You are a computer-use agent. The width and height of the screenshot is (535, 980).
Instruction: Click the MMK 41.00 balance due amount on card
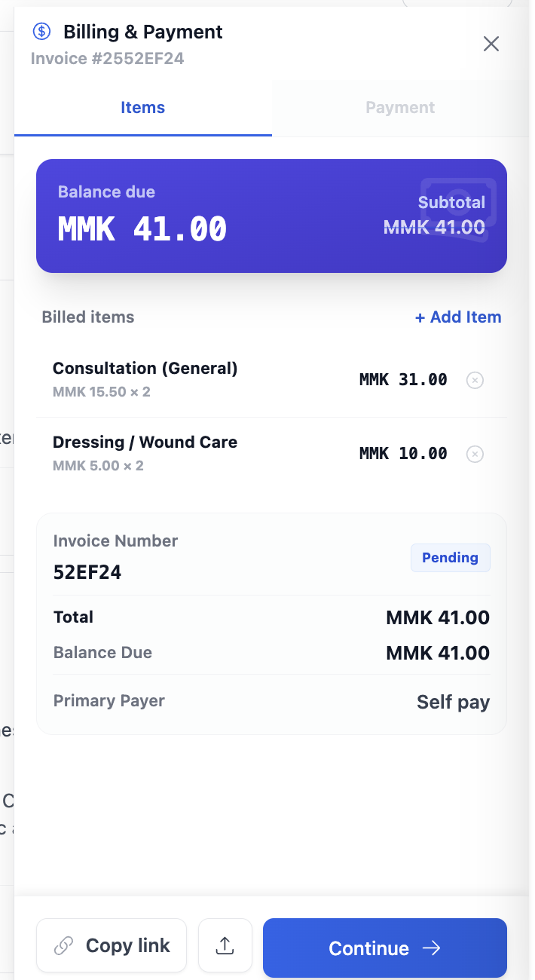tap(142, 228)
